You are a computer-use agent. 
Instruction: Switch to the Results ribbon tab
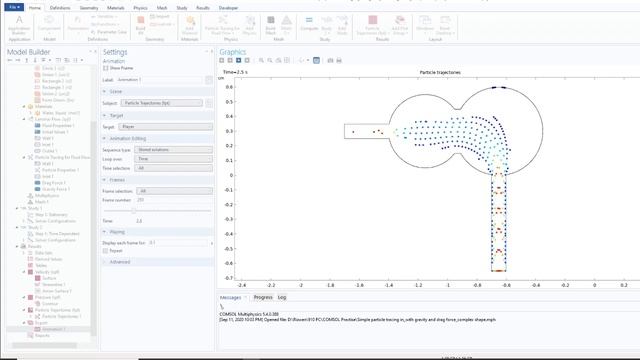click(202, 8)
